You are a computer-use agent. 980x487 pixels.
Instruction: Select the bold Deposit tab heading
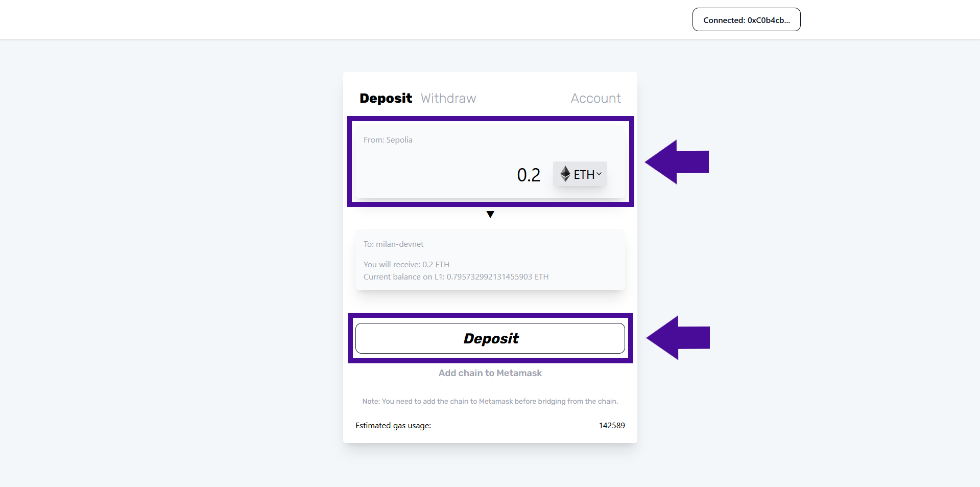pyautogui.click(x=386, y=98)
